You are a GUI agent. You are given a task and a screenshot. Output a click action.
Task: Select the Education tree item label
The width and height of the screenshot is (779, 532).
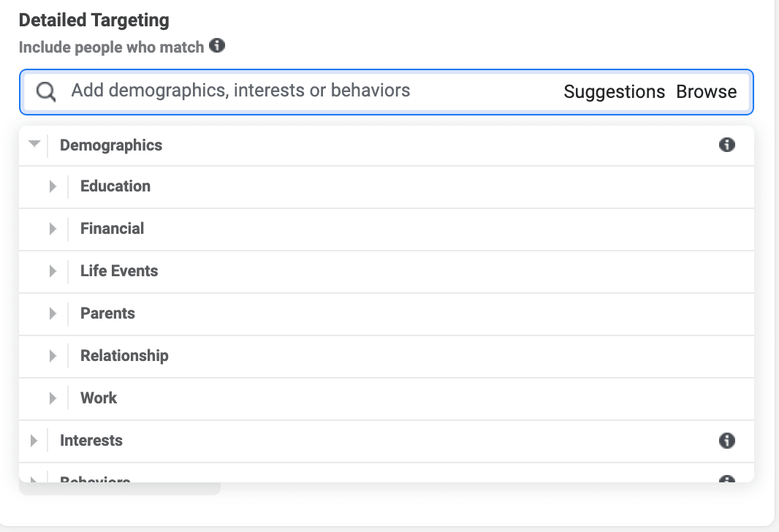click(115, 186)
